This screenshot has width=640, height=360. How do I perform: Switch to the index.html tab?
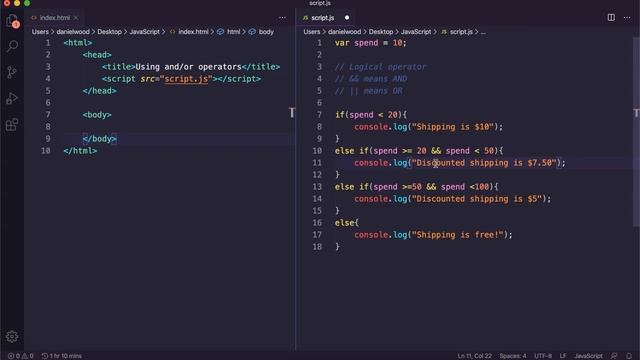55,18
